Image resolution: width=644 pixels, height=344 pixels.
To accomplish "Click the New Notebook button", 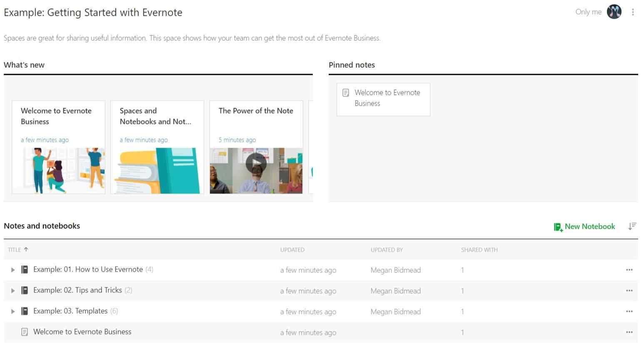I will click(x=584, y=227).
